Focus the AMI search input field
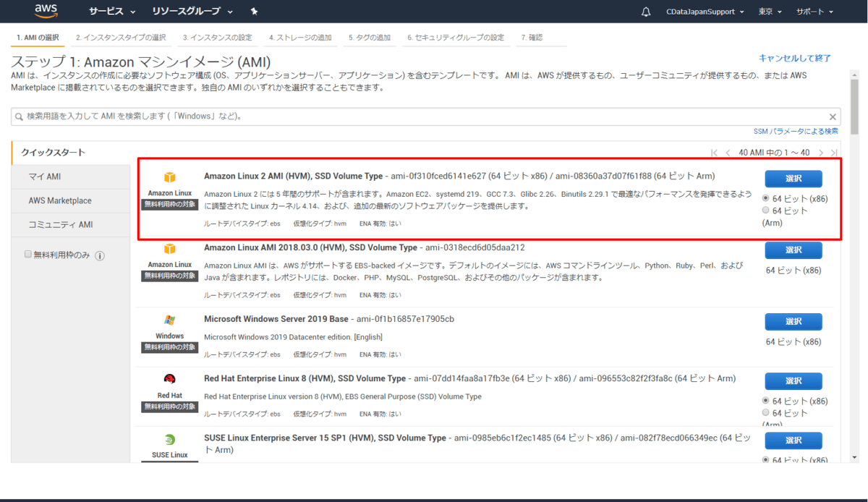Image resolution: width=868 pixels, height=502 pixels. [426, 116]
